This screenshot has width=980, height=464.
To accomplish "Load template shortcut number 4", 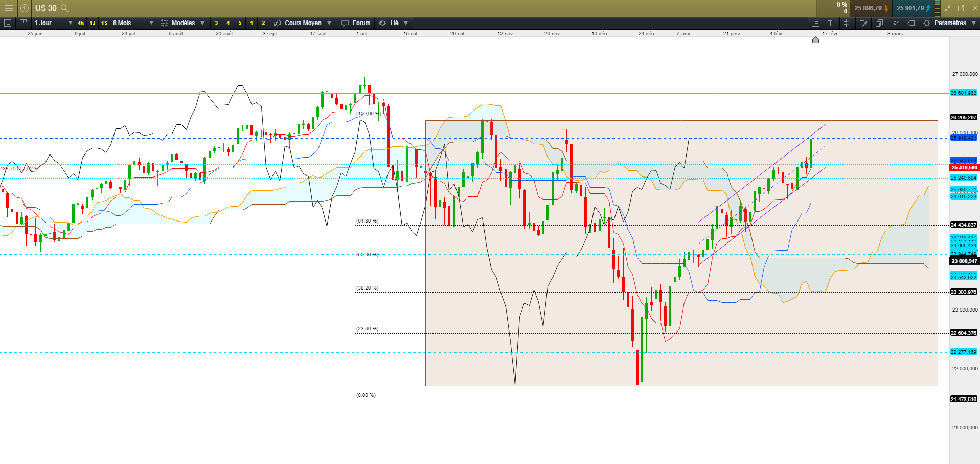I will click(228, 23).
